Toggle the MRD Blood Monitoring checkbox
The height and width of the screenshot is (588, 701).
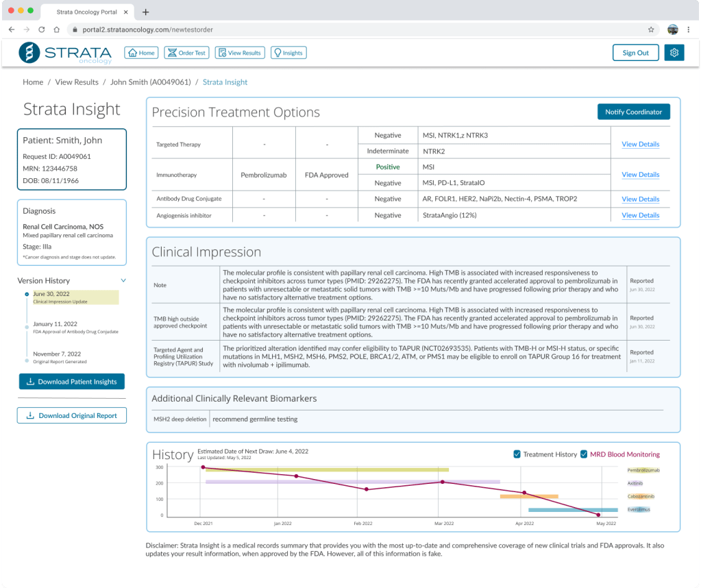584,454
